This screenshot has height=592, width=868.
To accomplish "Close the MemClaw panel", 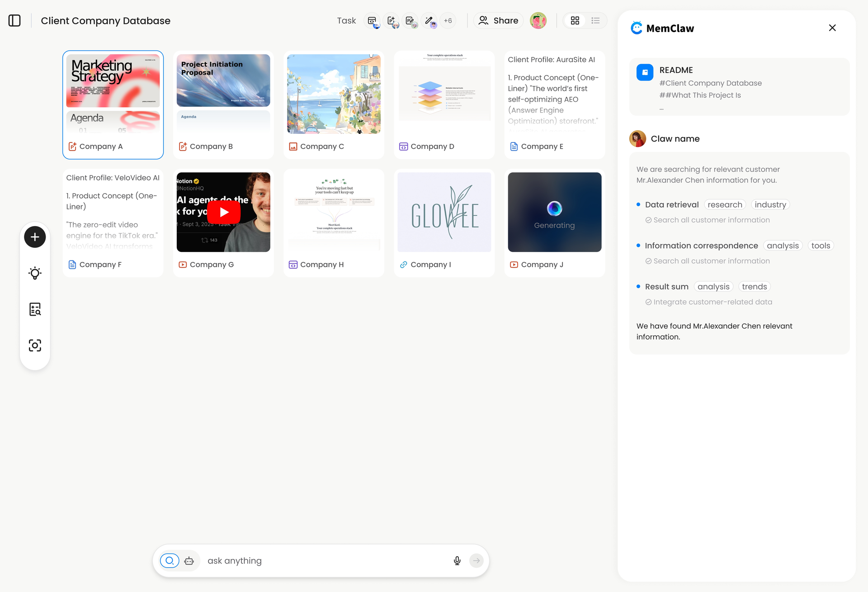I will pos(832,28).
